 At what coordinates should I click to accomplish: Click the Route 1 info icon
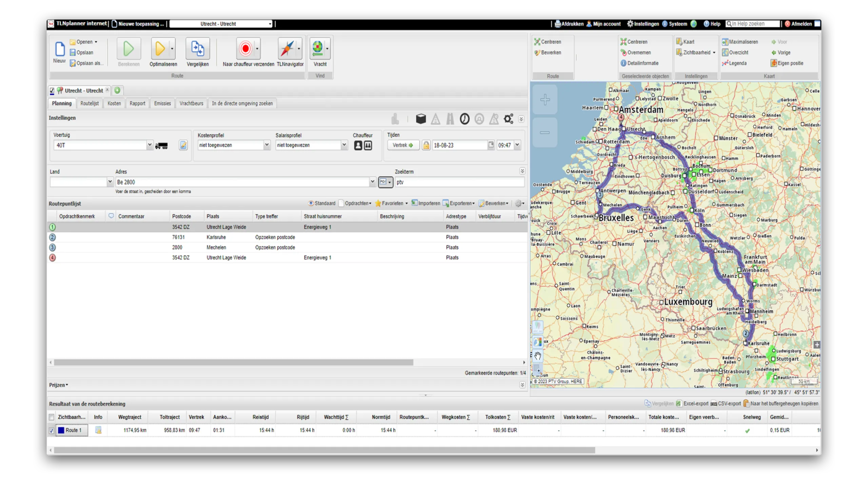[x=98, y=430]
